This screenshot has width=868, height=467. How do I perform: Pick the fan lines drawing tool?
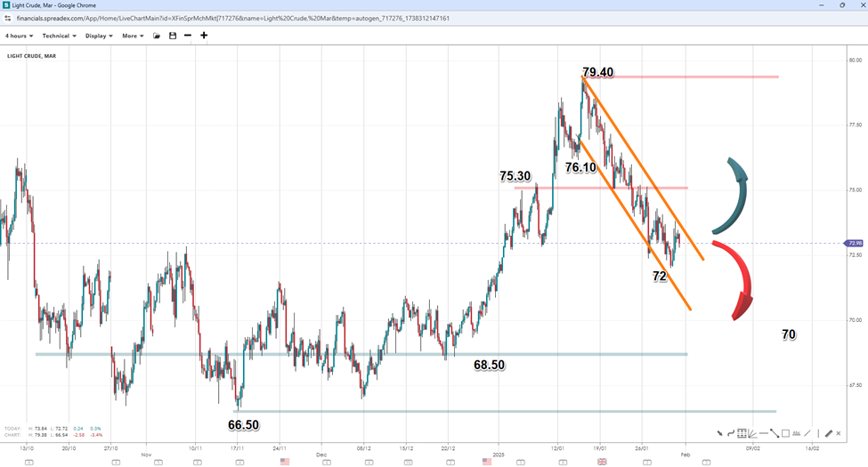click(x=752, y=433)
